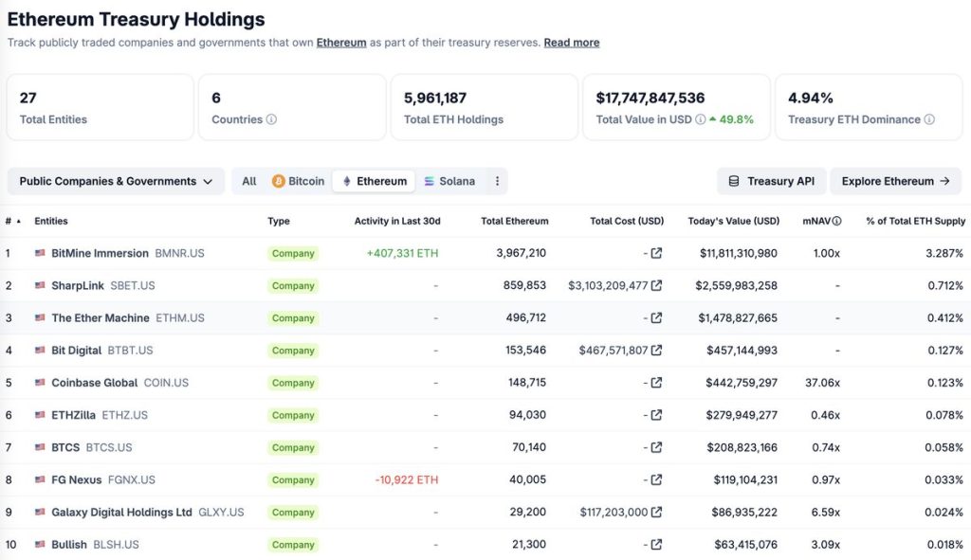Click the Total Value in USD info icon
This screenshot has width=971, height=560.
click(x=702, y=120)
